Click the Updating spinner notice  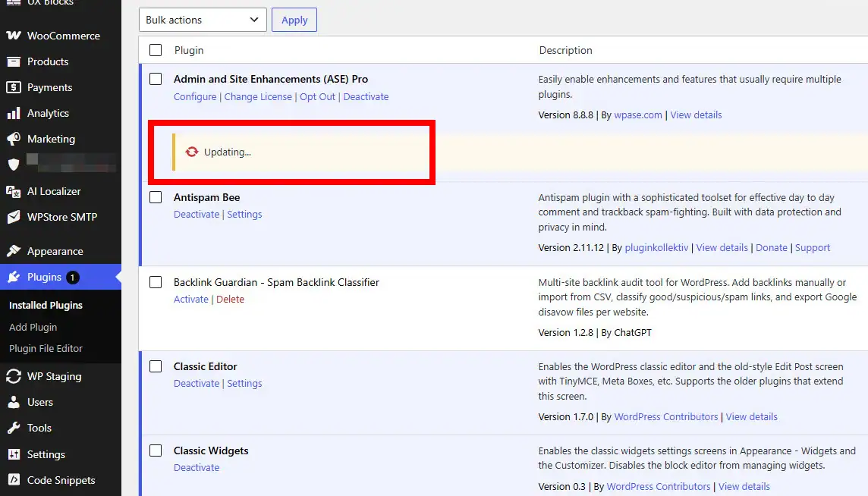pyautogui.click(x=220, y=152)
